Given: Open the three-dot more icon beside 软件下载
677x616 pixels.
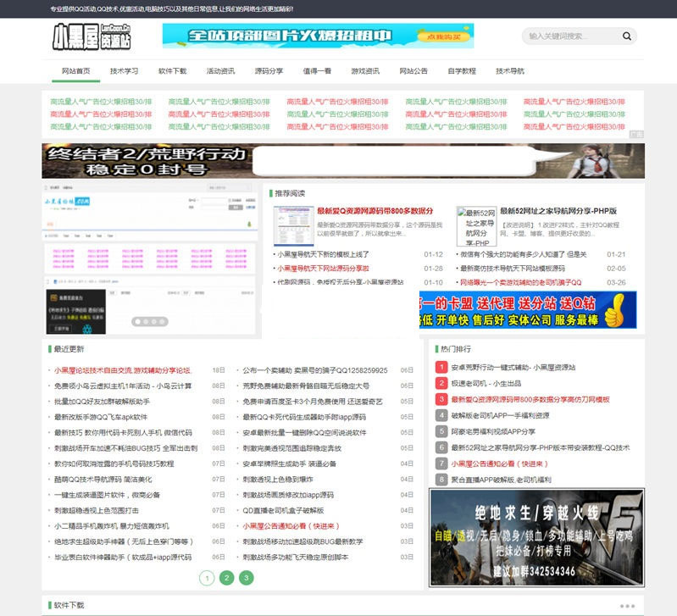Looking at the screenshot, I should 626,606.
